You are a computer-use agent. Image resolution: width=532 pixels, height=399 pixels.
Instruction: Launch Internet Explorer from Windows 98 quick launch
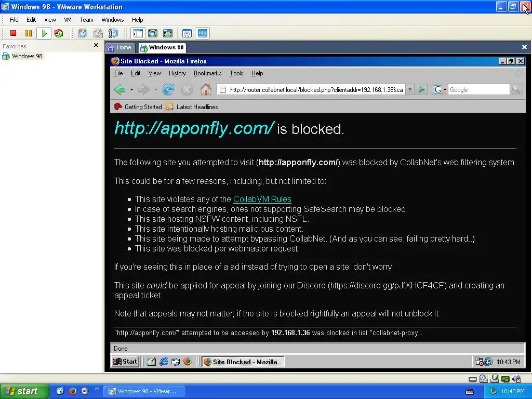164,362
